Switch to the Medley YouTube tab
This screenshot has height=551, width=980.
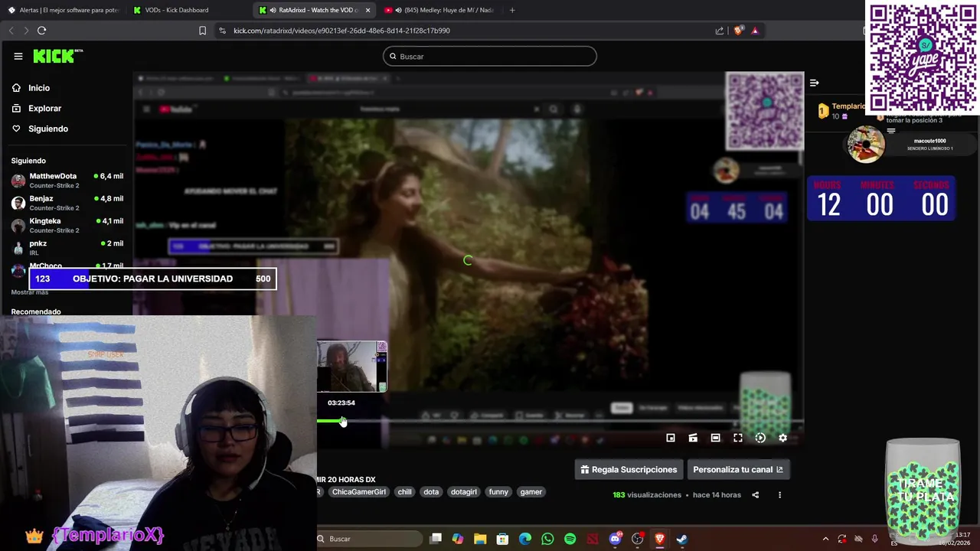[440, 10]
